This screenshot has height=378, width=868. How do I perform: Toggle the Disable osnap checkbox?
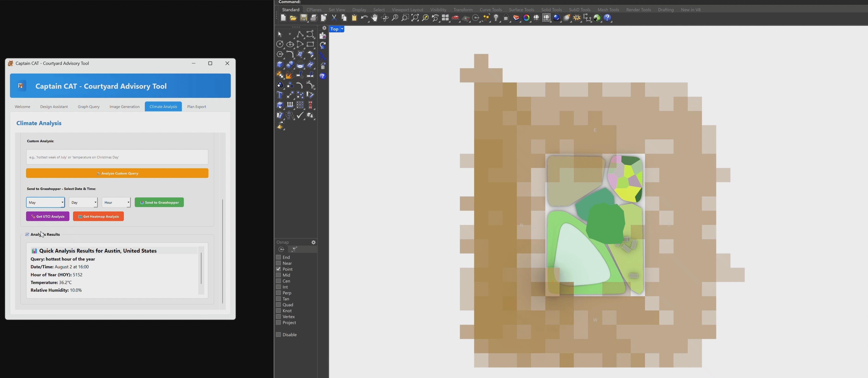click(x=278, y=335)
